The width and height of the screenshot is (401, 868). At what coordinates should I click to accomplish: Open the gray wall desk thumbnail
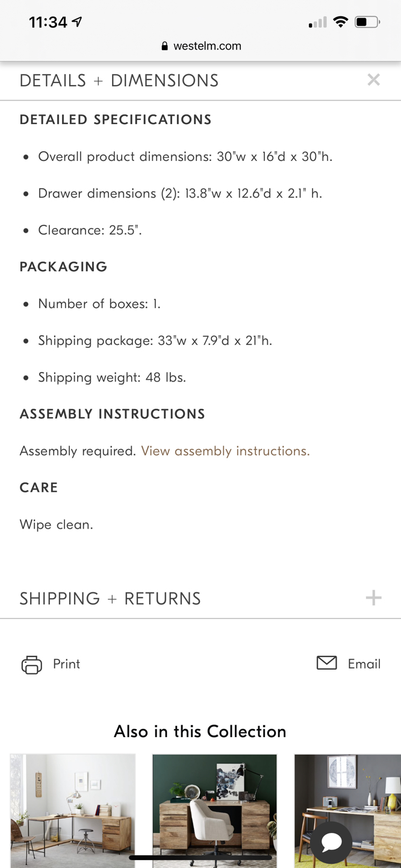point(347,811)
